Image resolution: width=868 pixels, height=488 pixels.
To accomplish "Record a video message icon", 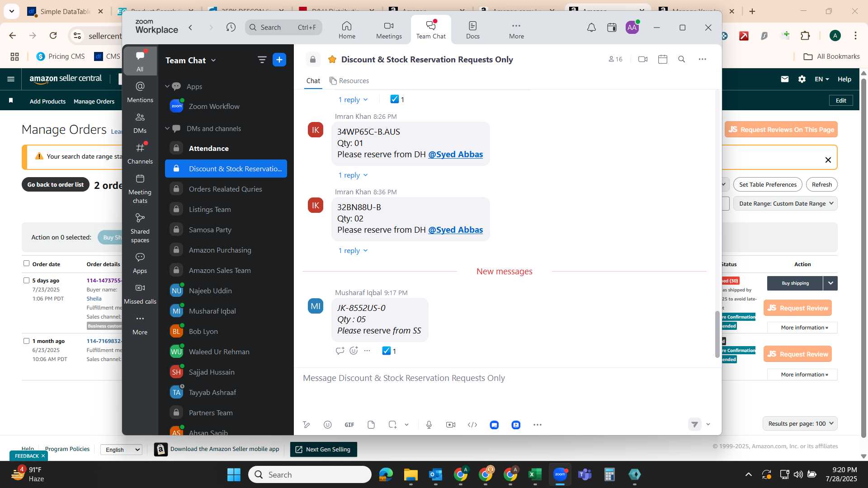I will 451,425.
